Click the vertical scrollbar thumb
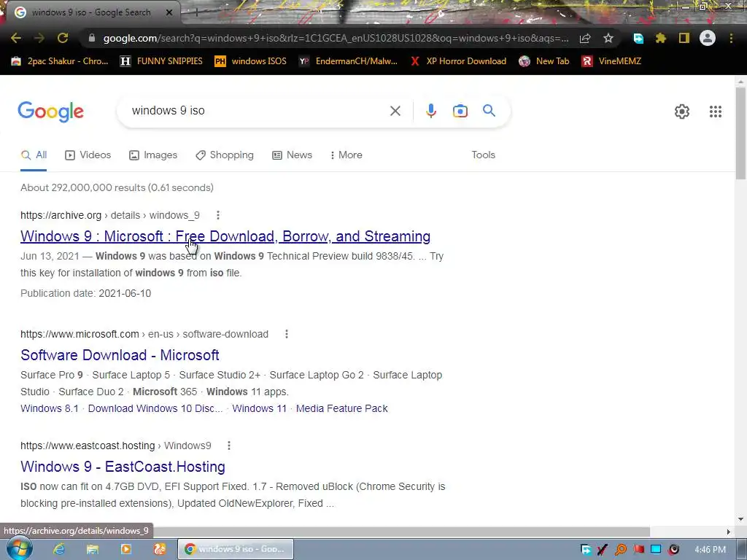The image size is (747, 560). coord(741,133)
